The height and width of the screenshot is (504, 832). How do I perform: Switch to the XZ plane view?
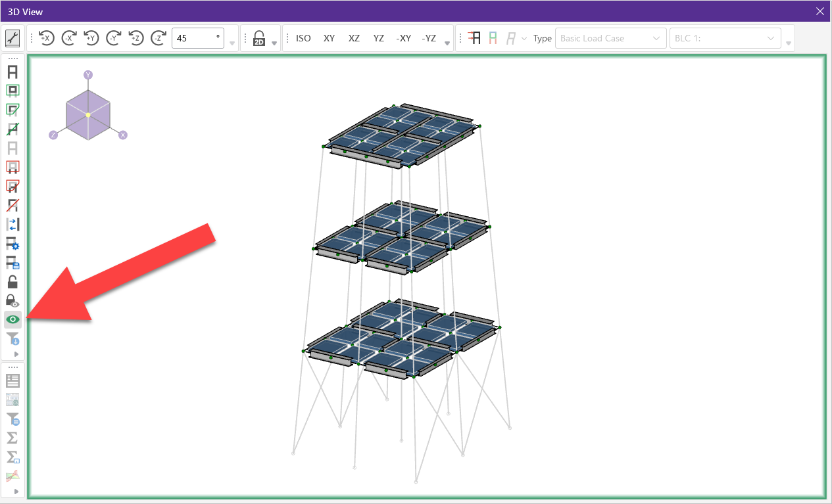click(x=354, y=38)
